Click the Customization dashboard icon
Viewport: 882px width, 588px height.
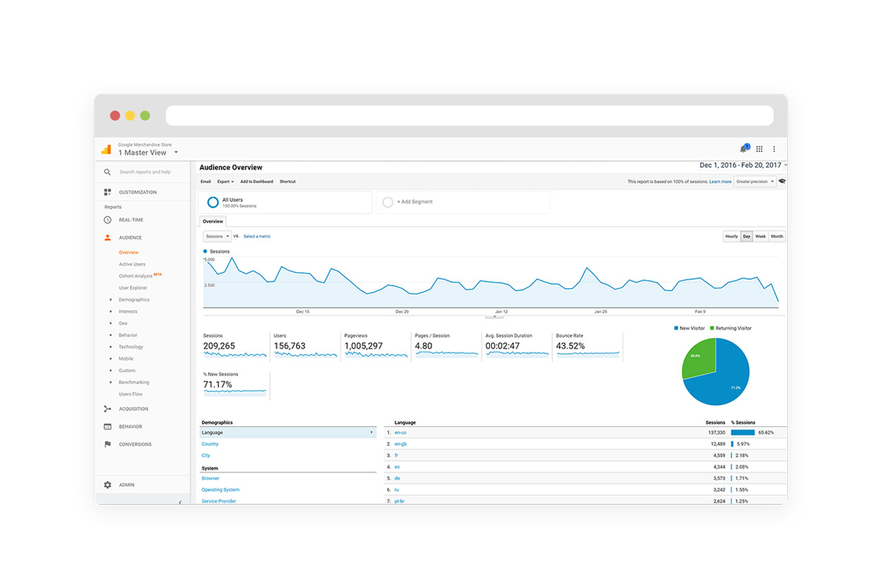click(107, 192)
